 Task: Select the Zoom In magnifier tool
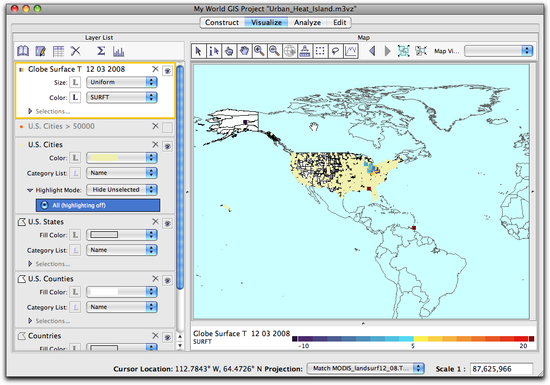click(x=259, y=51)
